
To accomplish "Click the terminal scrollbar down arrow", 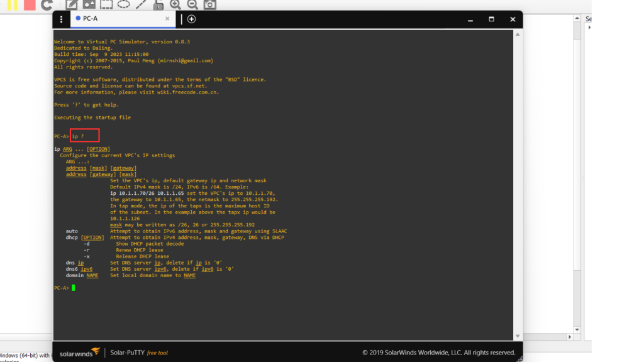I will point(518,336).
